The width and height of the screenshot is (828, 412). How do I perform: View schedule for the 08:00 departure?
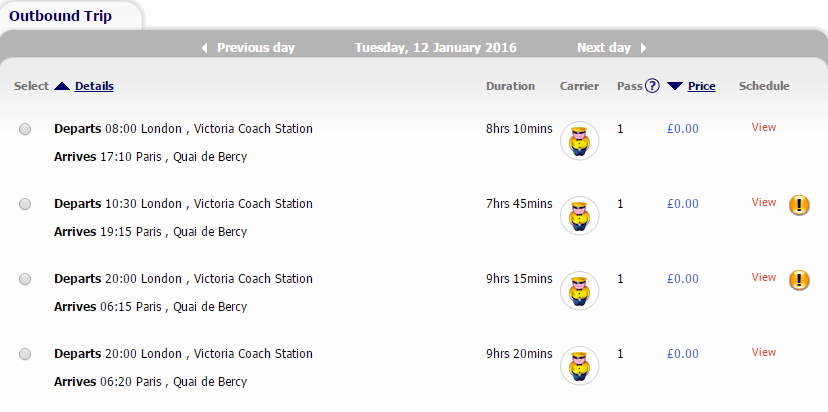[x=764, y=127]
